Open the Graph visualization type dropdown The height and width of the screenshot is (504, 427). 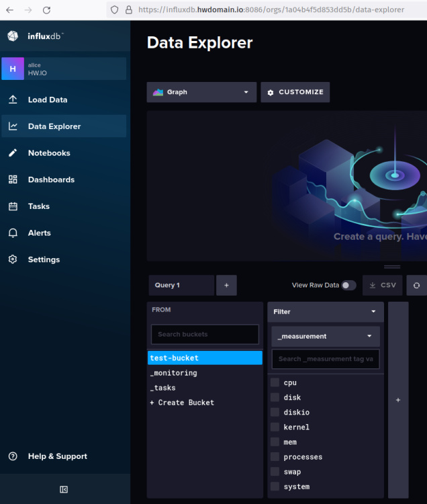pyautogui.click(x=201, y=92)
